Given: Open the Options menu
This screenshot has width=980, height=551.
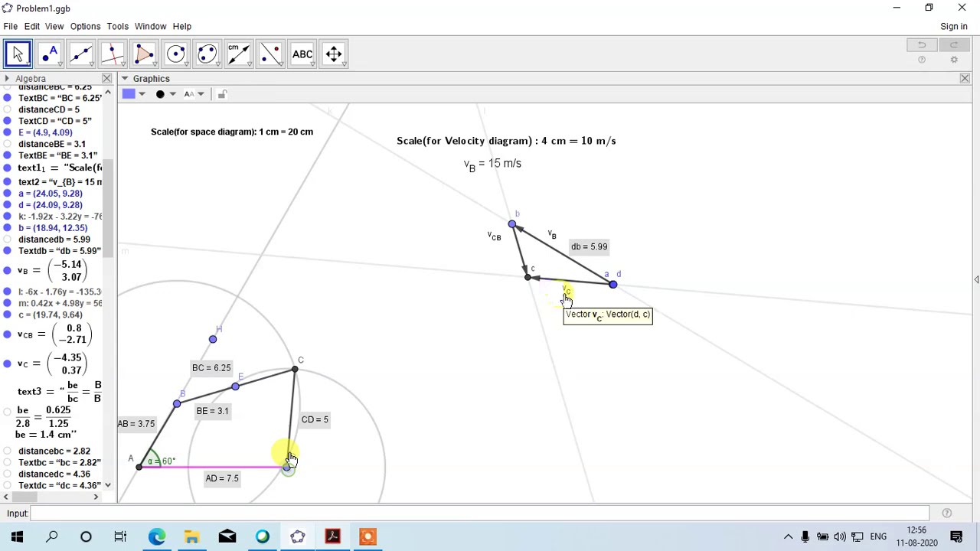Looking at the screenshot, I should point(85,26).
